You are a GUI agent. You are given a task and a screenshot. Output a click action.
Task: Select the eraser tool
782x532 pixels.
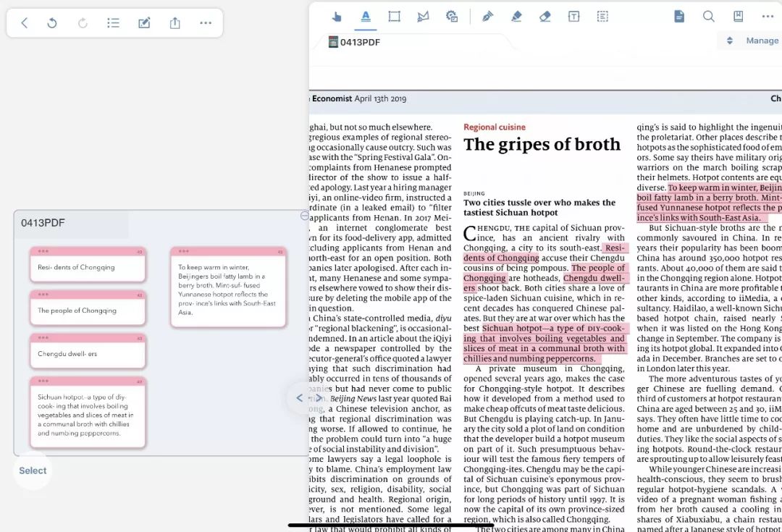pos(545,17)
